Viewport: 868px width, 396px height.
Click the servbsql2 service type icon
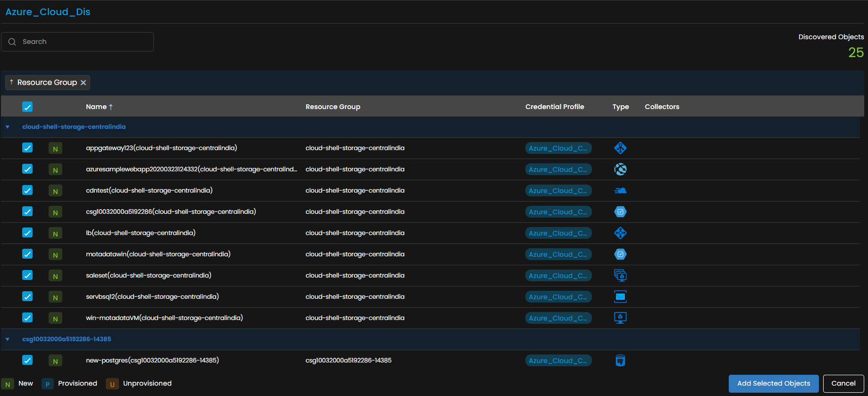click(620, 297)
